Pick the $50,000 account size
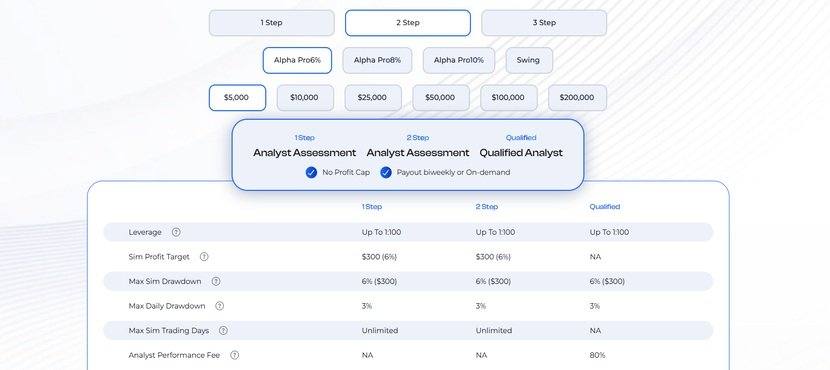The height and width of the screenshot is (370, 830). pos(440,98)
